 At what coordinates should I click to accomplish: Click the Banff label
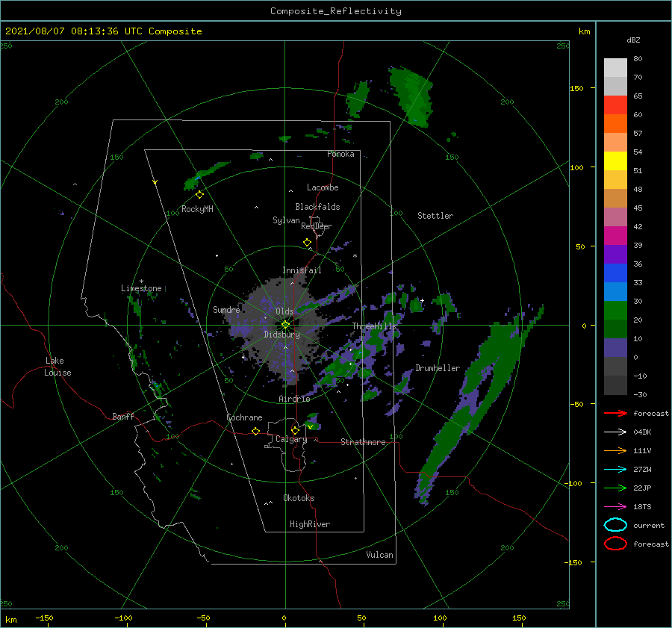click(123, 416)
